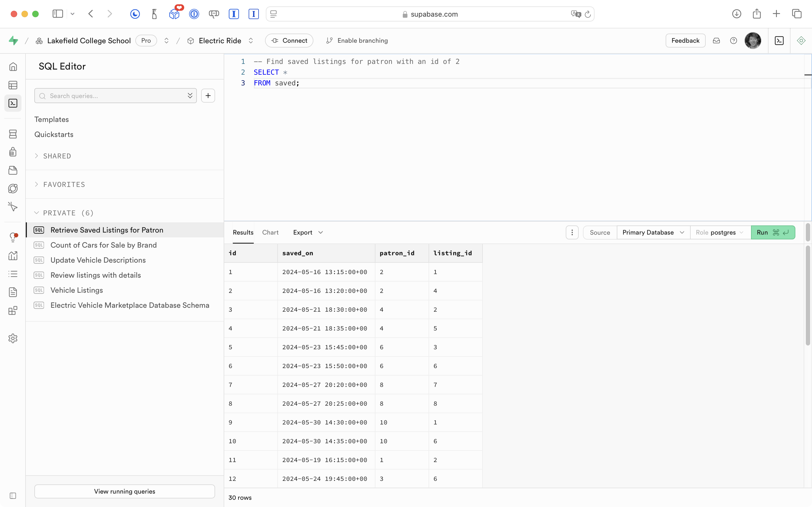Click the Supabase logo icon

[13, 41]
